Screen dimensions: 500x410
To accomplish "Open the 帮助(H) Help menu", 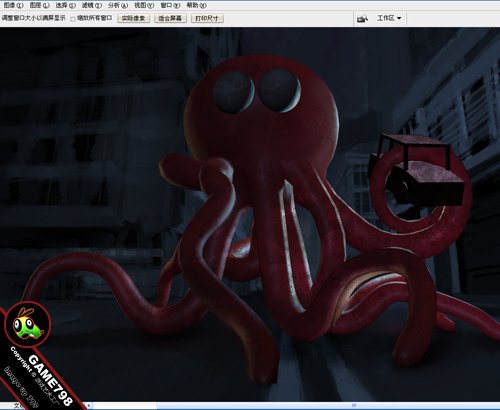I will 196,5.
